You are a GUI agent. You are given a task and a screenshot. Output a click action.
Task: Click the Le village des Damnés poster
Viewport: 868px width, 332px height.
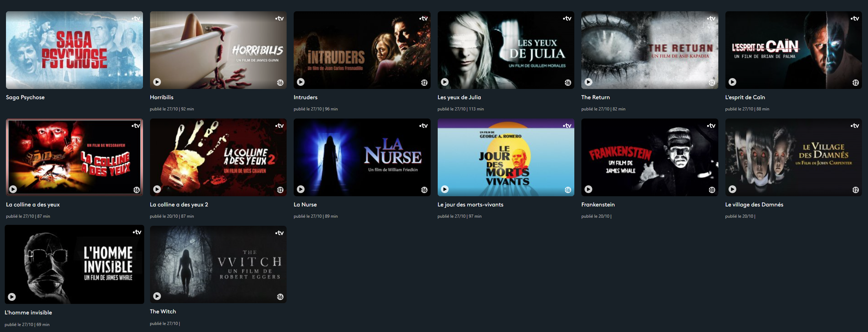(794, 157)
